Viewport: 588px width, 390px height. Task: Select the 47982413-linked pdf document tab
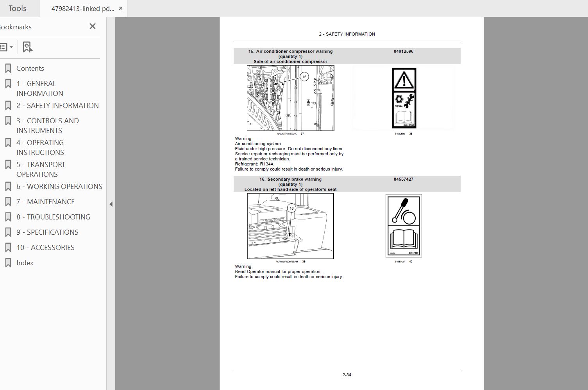[x=83, y=9]
